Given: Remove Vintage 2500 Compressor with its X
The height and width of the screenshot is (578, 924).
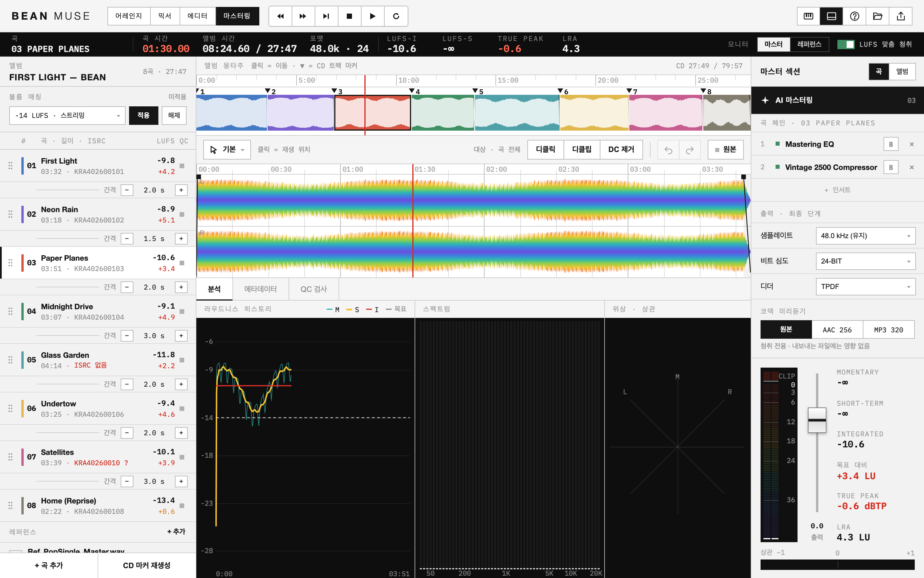Looking at the screenshot, I should 912,167.
